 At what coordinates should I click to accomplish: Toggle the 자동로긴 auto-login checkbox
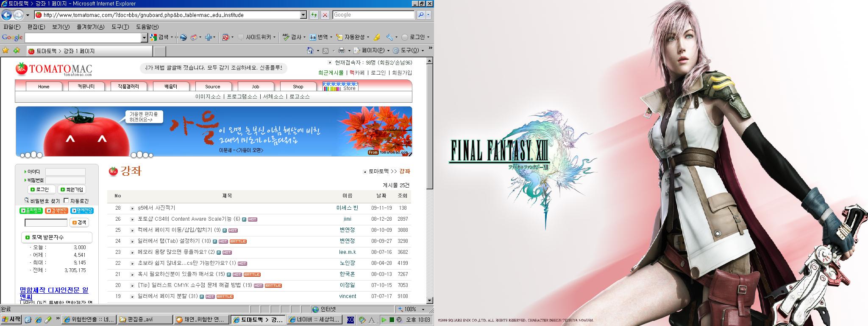66,200
